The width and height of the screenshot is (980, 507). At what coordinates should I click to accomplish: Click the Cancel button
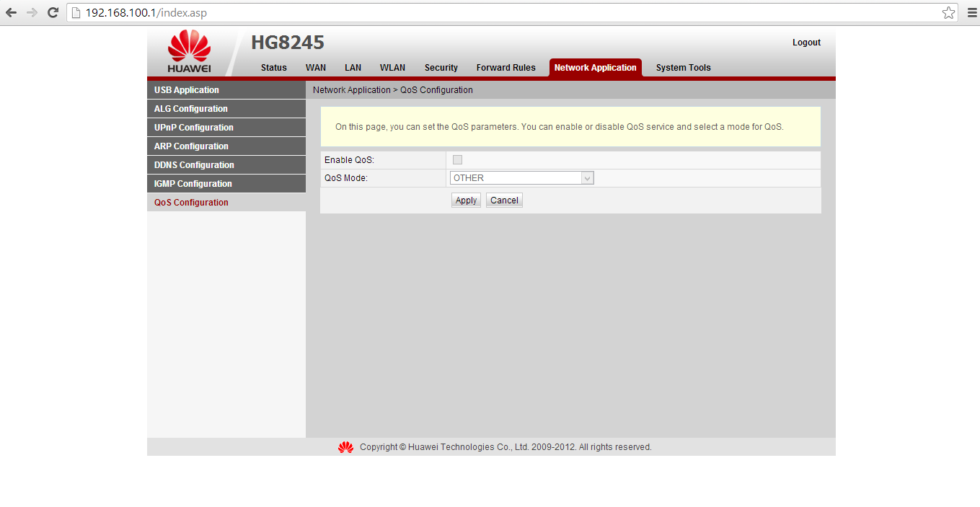(x=504, y=200)
